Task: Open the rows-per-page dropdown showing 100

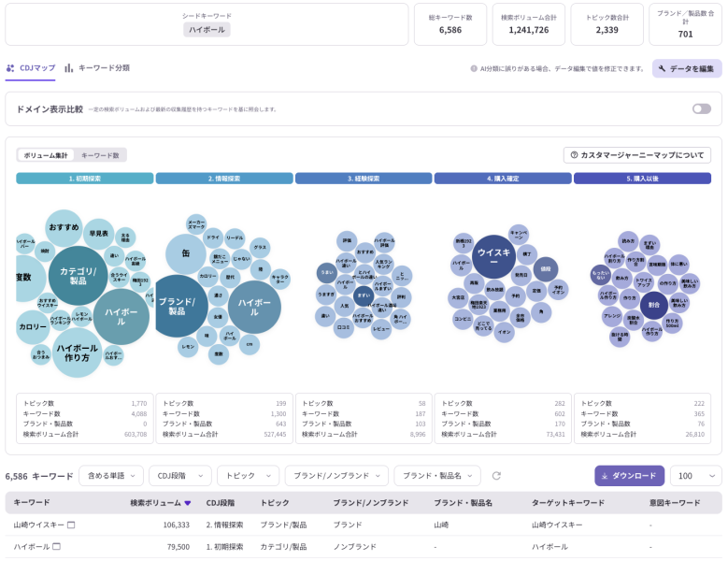Action: click(695, 476)
